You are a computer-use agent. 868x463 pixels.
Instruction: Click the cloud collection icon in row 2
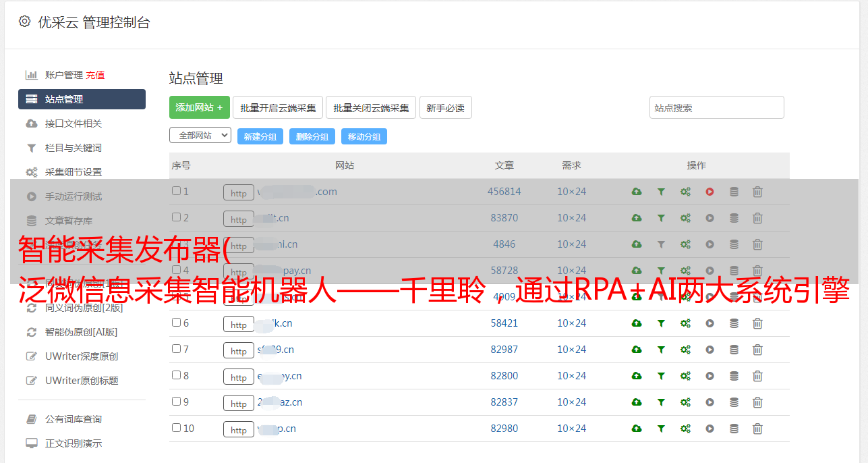pos(636,218)
